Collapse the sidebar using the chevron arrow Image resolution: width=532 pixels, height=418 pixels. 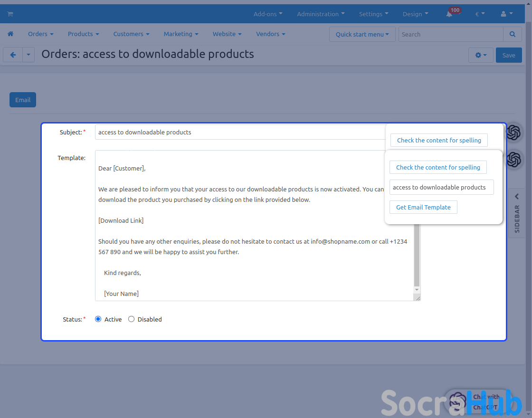[x=517, y=197]
